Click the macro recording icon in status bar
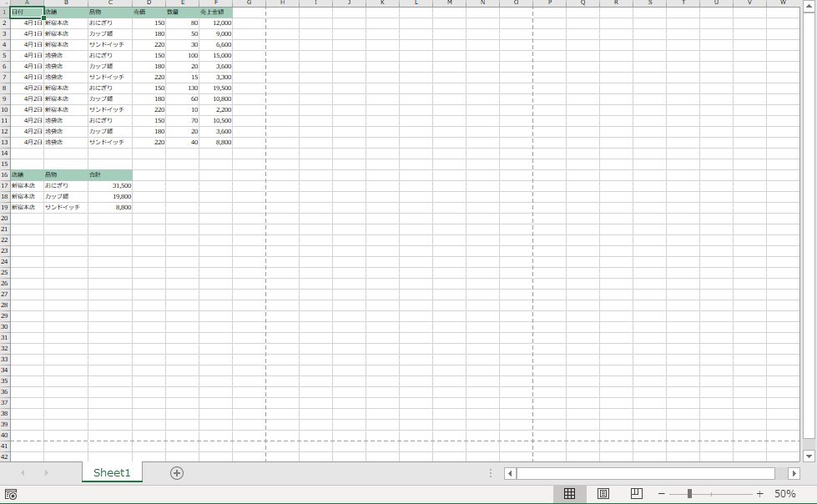The height and width of the screenshot is (504, 817). click(11, 495)
